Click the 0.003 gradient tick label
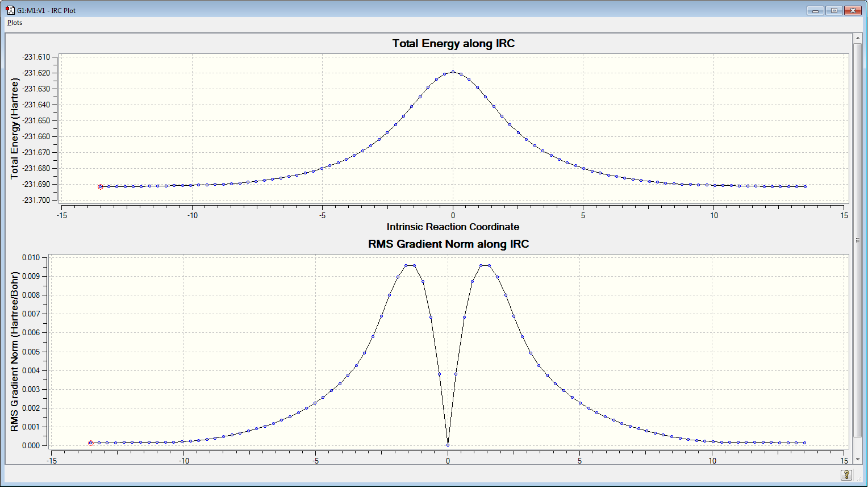 31,389
